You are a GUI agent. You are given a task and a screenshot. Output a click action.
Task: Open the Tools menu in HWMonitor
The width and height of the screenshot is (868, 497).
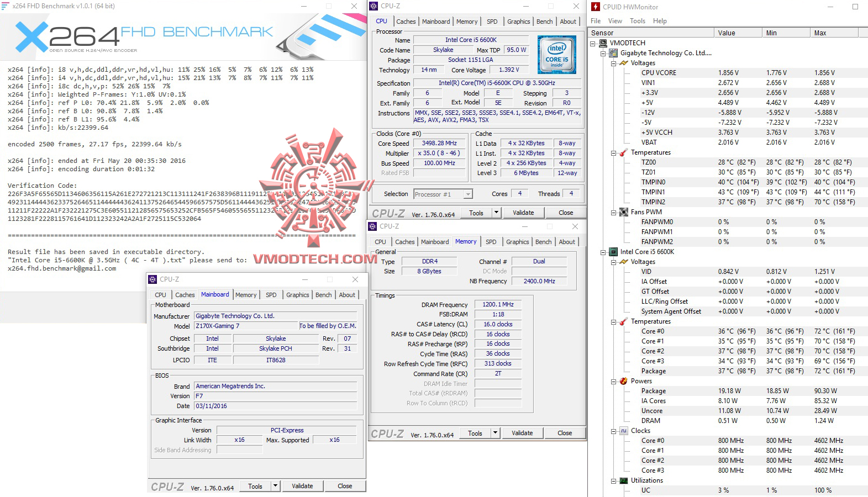click(x=638, y=21)
